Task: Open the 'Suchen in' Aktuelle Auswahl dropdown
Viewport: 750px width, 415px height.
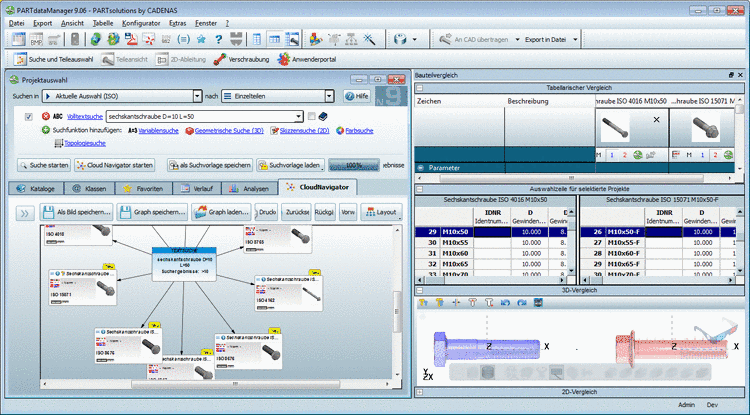Action: 198,96
